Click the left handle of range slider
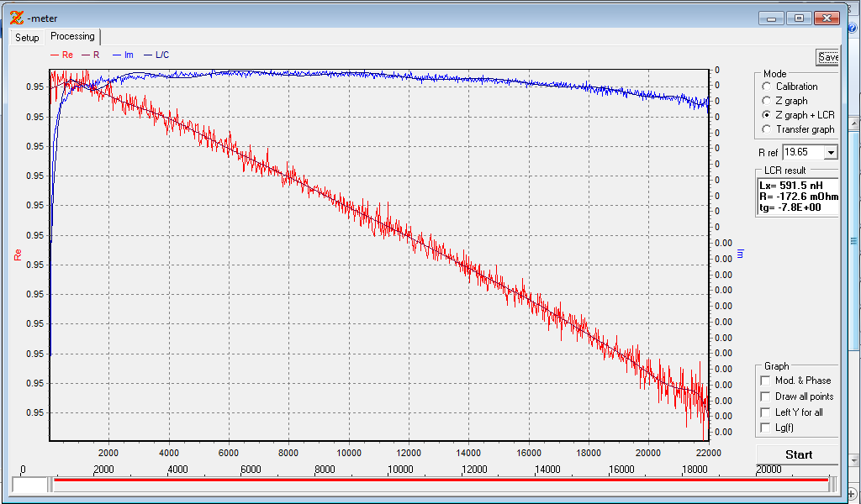 click(50, 484)
